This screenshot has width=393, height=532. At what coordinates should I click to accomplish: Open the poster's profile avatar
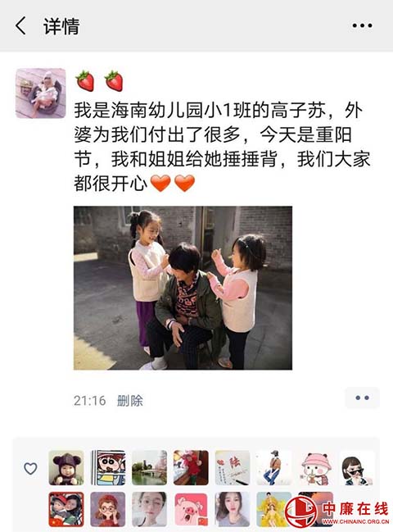pos(41,93)
